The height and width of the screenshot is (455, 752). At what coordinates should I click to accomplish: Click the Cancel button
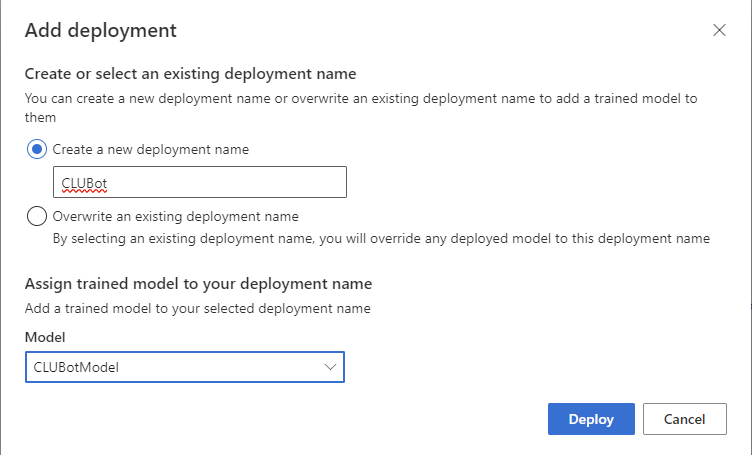pyautogui.click(x=685, y=419)
